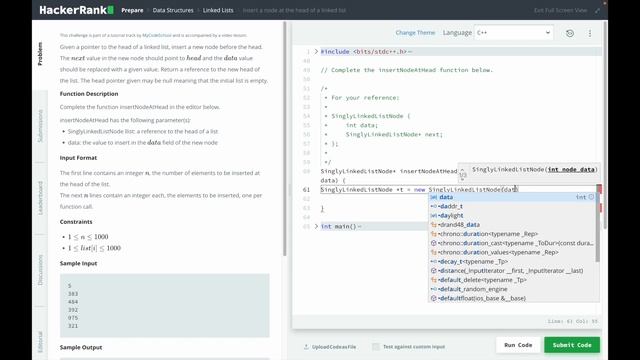Click the comment line 'Complete the insertNodeAtHead function'
This screenshot has width=640, height=360.
407,70
